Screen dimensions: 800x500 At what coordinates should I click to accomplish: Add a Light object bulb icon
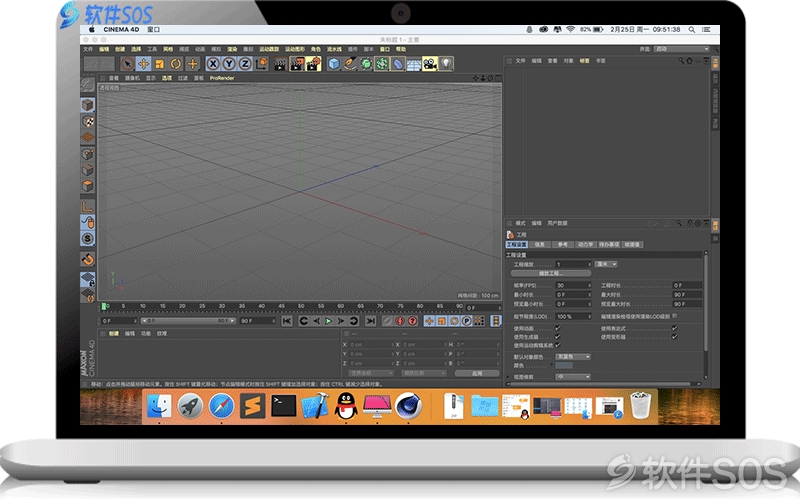[446, 64]
